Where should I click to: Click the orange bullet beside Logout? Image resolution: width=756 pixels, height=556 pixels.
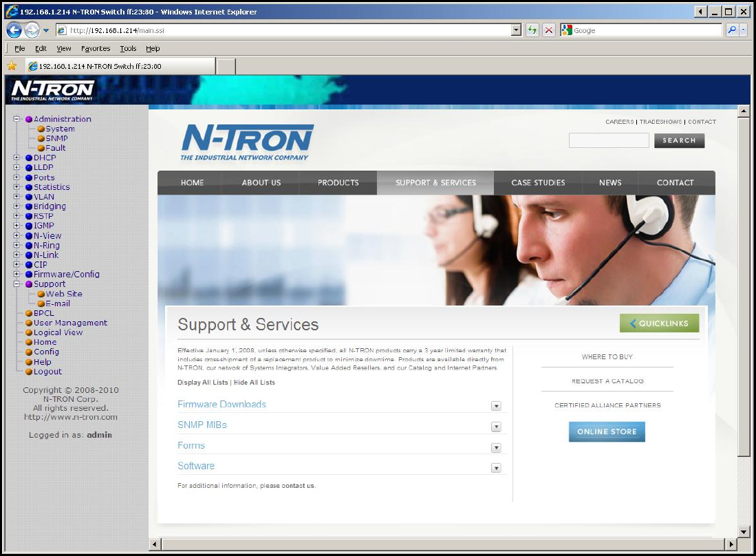(x=28, y=372)
